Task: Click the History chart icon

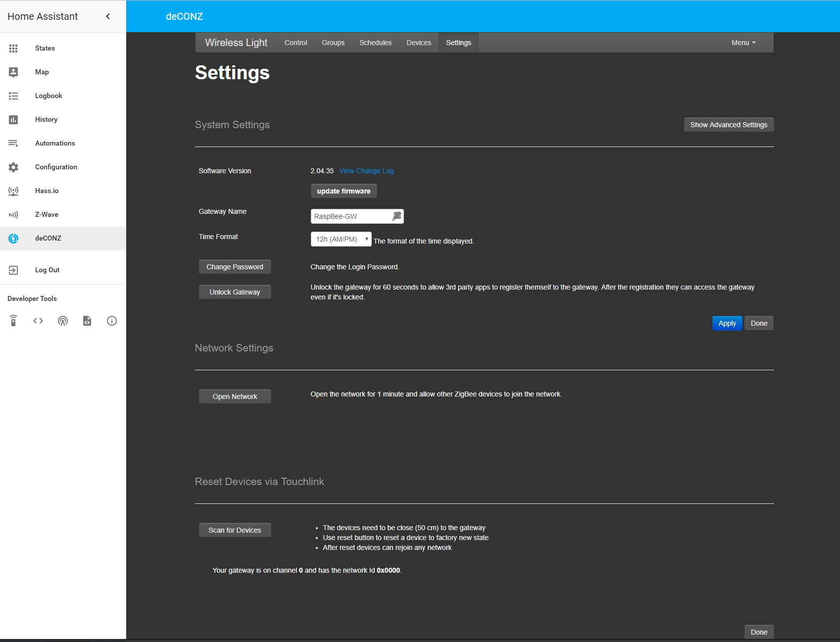Action: click(x=13, y=119)
